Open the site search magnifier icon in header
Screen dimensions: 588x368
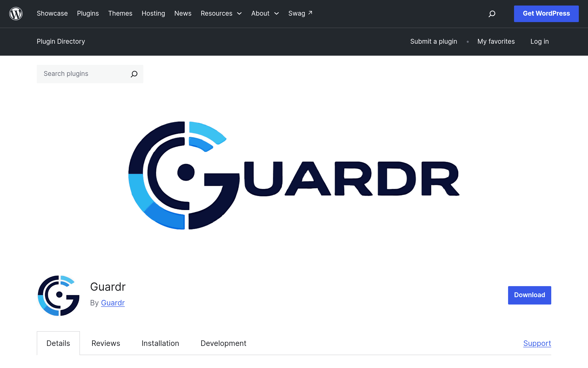pyautogui.click(x=492, y=14)
